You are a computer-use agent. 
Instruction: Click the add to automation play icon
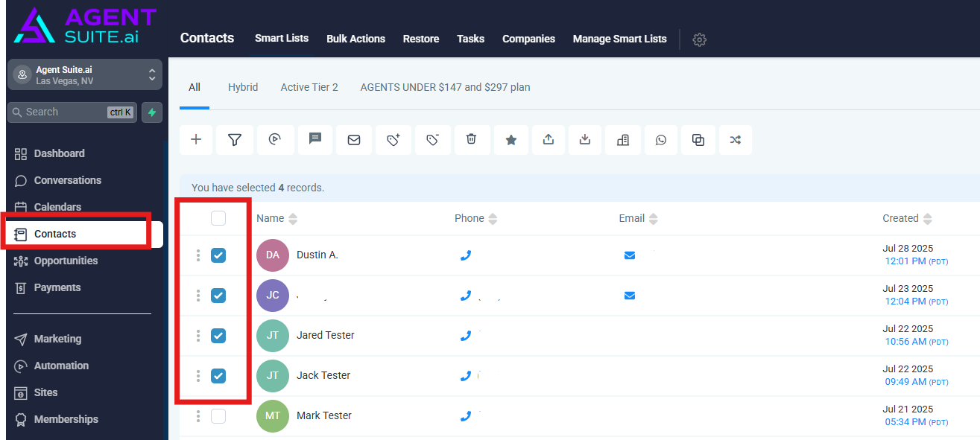275,140
